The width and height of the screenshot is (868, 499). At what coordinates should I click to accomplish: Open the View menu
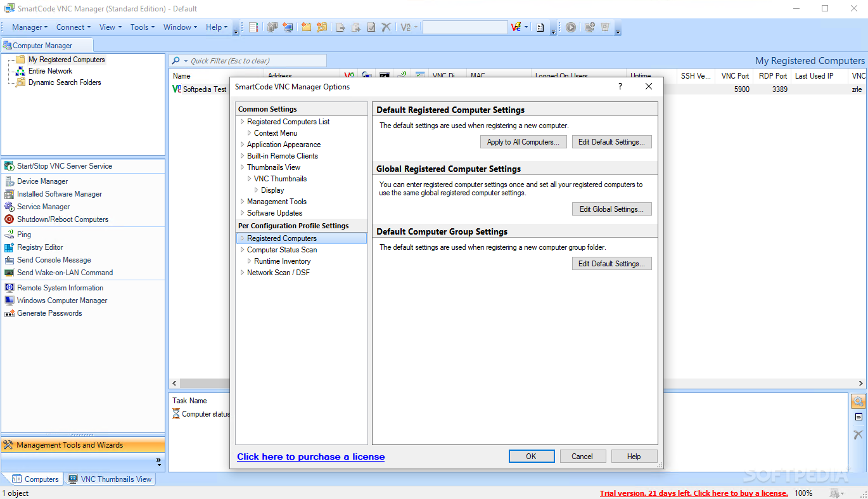(x=111, y=27)
